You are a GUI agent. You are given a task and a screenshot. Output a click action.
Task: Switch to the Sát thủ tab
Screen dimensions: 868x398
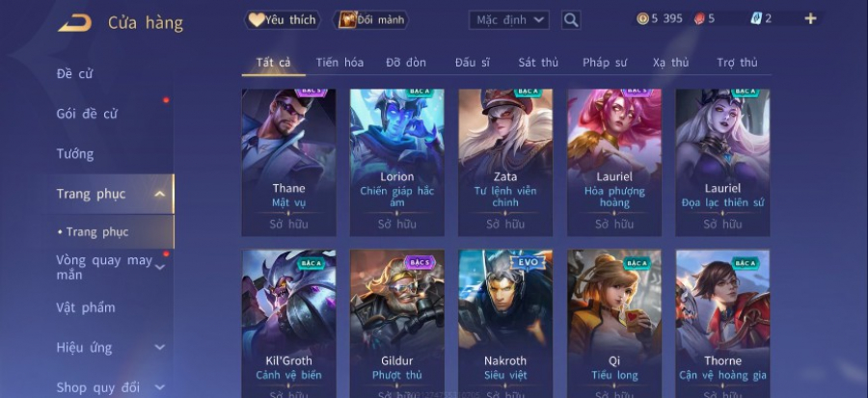click(x=538, y=63)
